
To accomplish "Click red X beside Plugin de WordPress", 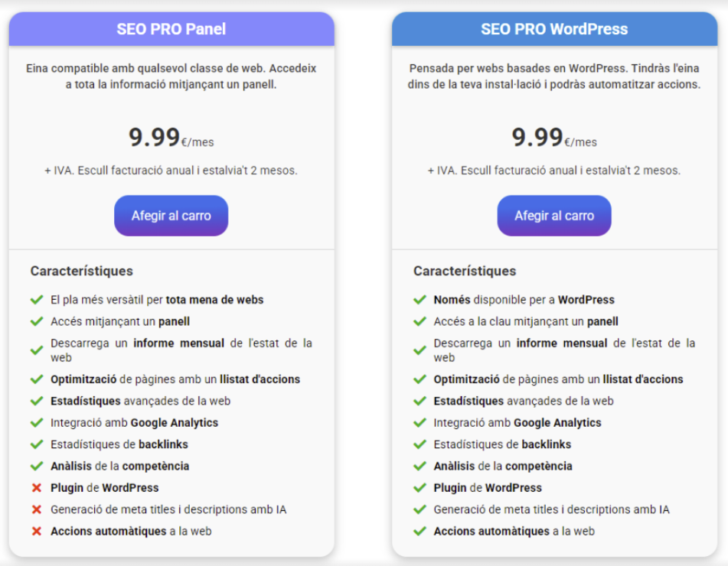I will [x=36, y=488].
